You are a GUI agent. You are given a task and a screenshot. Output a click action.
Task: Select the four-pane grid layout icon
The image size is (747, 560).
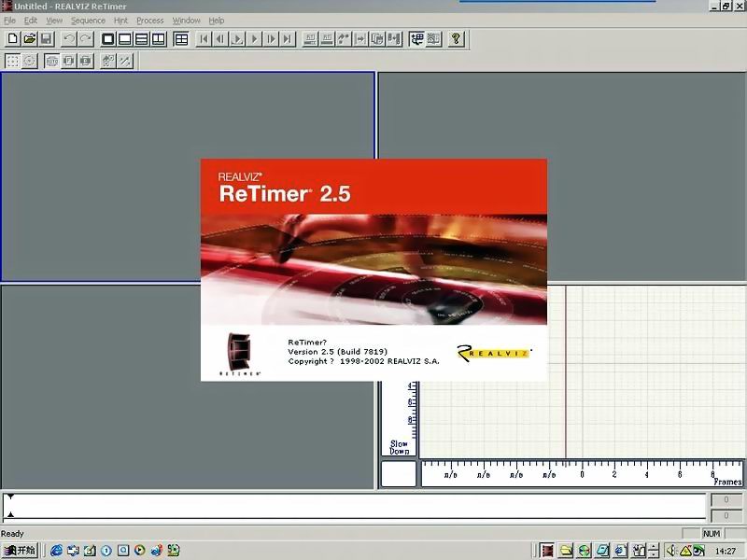pos(181,38)
